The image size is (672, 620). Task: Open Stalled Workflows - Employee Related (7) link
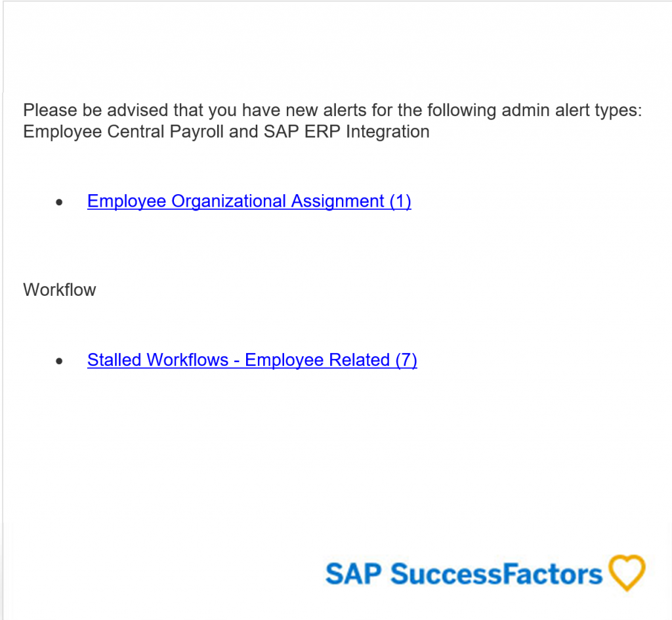[252, 360]
